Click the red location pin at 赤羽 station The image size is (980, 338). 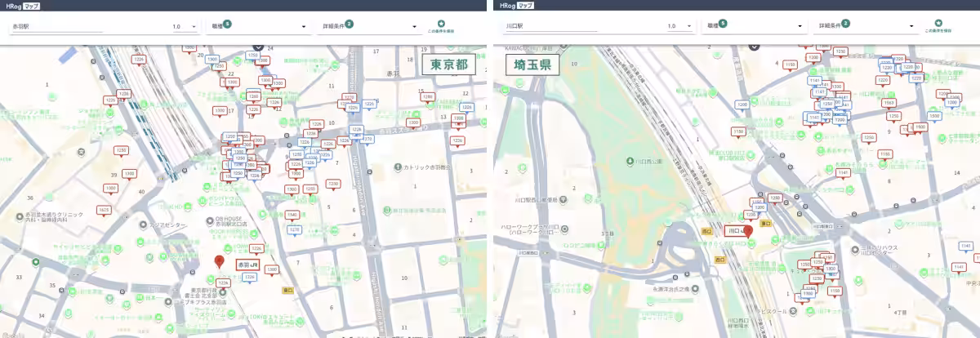click(x=218, y=262)
